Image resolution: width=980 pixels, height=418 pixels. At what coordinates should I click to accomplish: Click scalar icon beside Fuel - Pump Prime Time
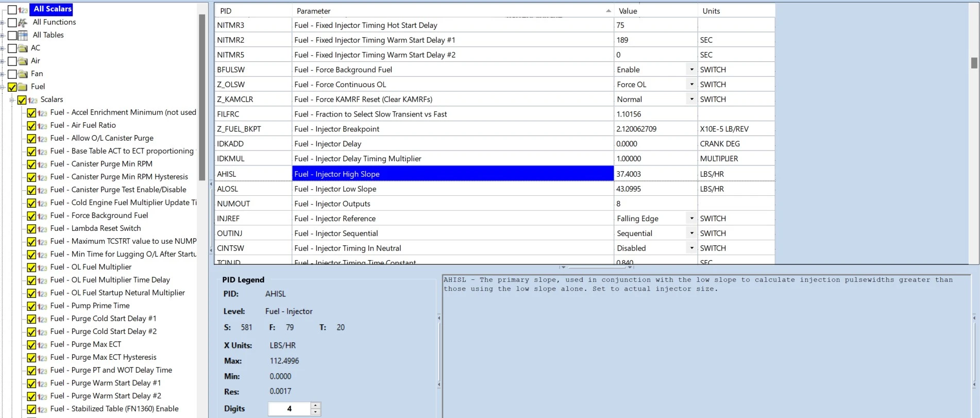click(x=42, y=306)
